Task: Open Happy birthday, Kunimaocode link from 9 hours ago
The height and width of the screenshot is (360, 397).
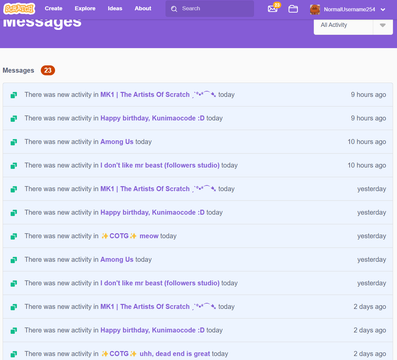Action: click(152, 118)
